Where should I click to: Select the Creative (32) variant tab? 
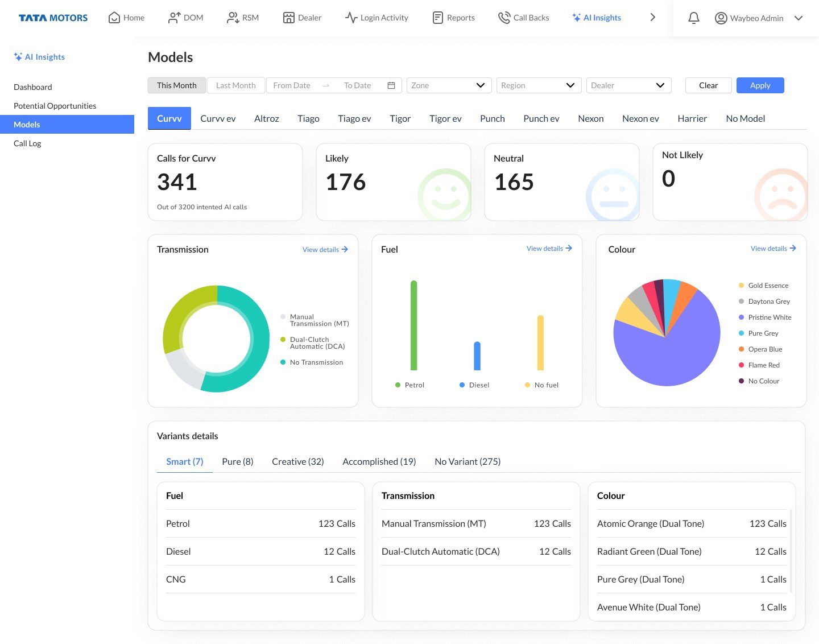(297, 461)
